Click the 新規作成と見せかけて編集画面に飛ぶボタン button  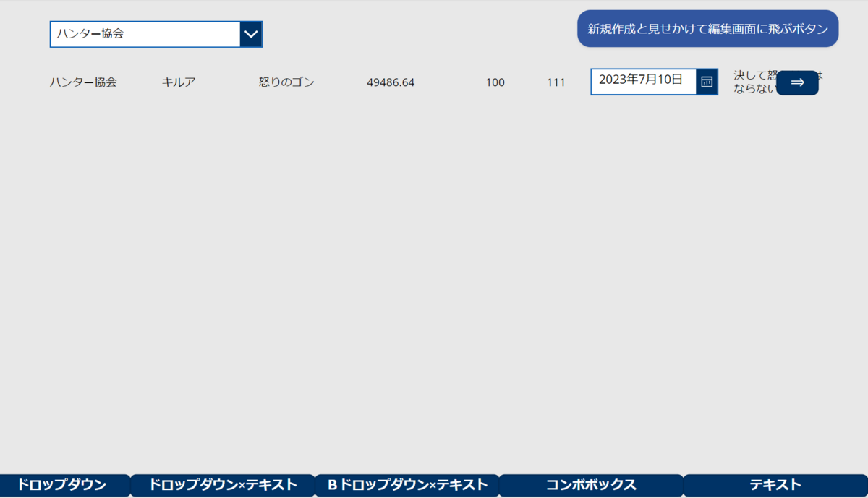point(707,29)
